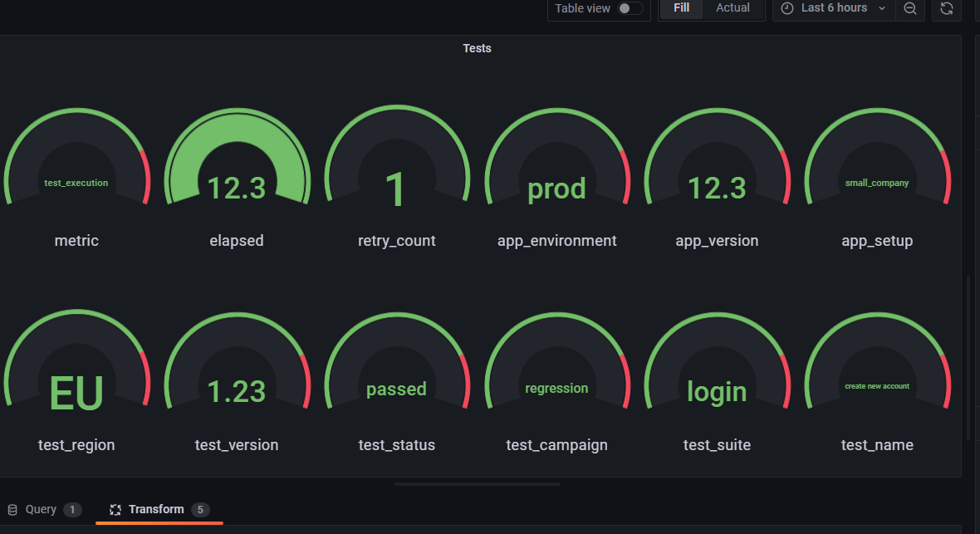This screenshot has width=980, height=534.
Task: Click the 'test_region' gauge label
Action: 76,445
